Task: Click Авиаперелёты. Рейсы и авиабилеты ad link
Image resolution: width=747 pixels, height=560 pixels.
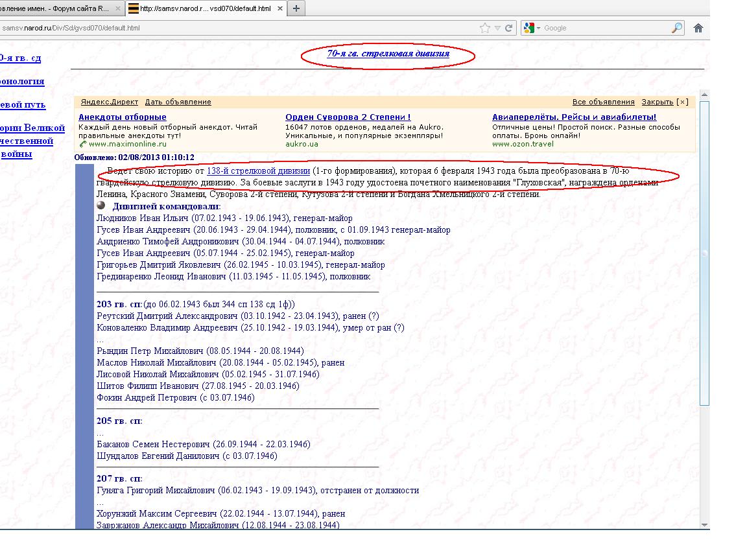Action: click(574, 117)
